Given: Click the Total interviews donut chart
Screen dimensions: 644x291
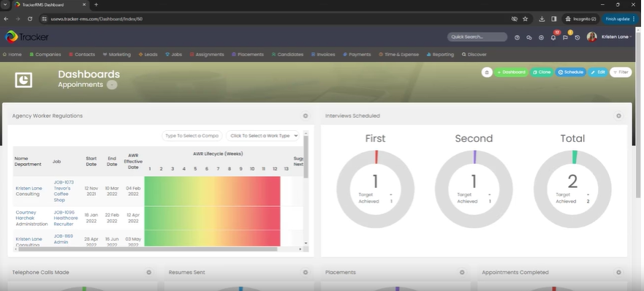Looking at the screenshot, I should tap(572, 189).
